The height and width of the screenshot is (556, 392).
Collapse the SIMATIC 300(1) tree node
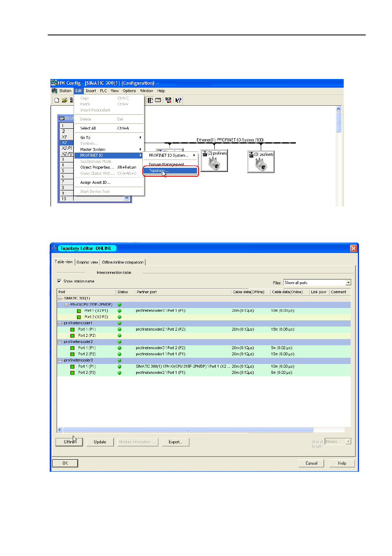[x=60, y=299]
